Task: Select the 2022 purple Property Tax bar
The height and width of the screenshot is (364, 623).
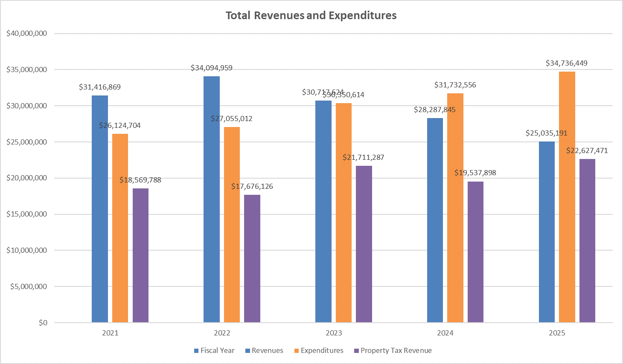Action: coord(252,258)
